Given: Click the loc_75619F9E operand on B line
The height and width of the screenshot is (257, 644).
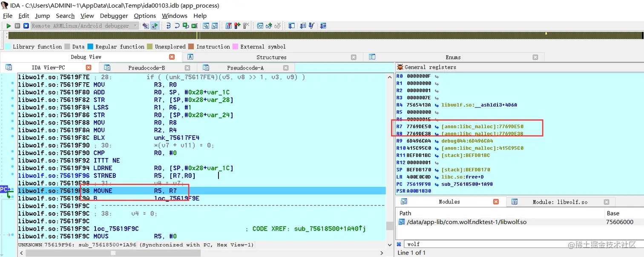Looking at the screenshot, I should [176, 198].
